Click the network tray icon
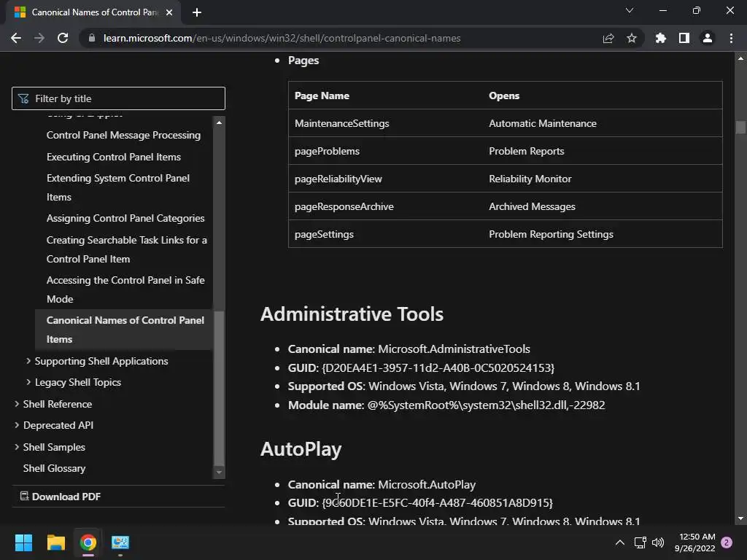The image size is (747, 560). click(x=640, y=542)
